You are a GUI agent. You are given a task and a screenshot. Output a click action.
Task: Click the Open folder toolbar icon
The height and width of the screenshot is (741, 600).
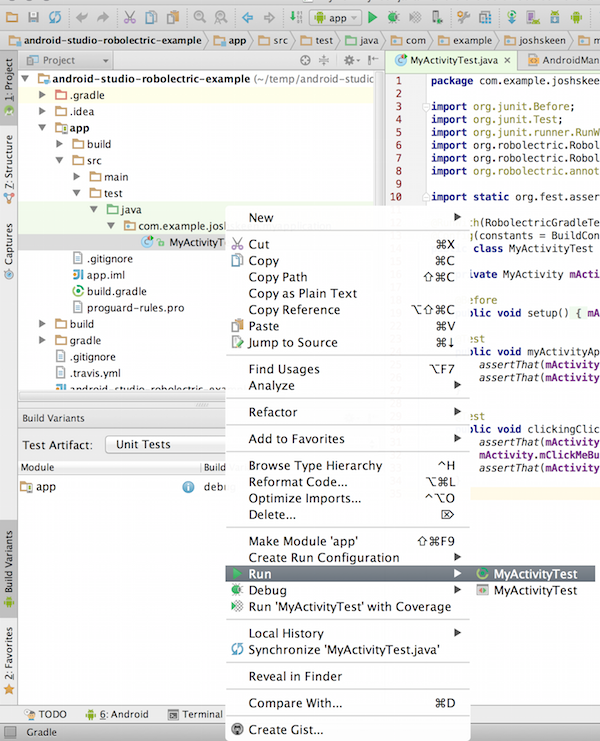12,18
